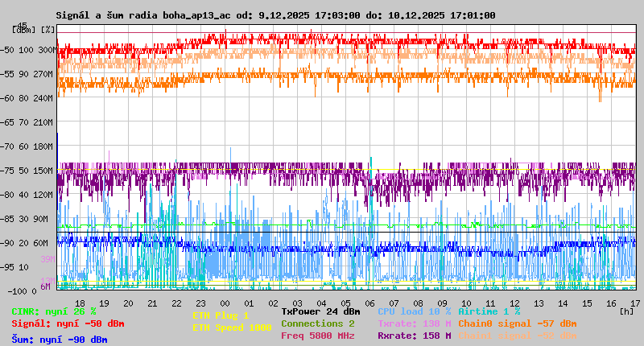Select the red Signál legend entry
Viewport: 644px width, 346px height.
click(x=68, y=323)
